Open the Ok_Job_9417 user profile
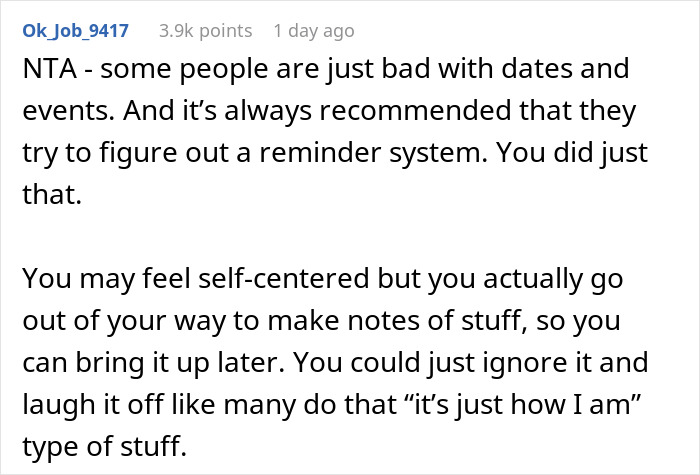Screen dimensions: 700x475 coord(75,31)
